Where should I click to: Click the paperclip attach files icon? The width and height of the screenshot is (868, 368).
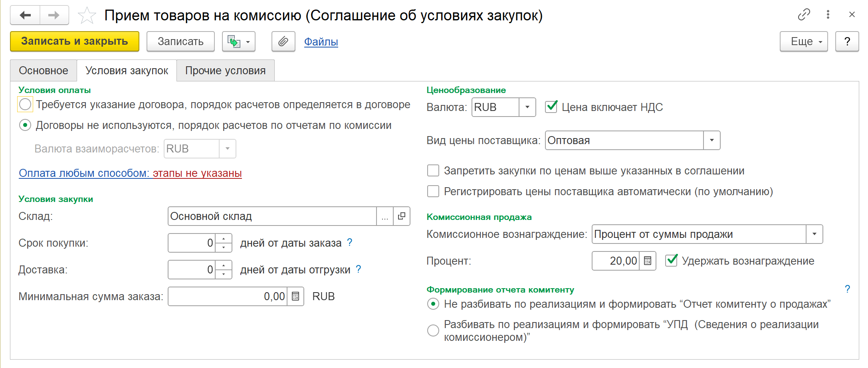tap(283, 42)
